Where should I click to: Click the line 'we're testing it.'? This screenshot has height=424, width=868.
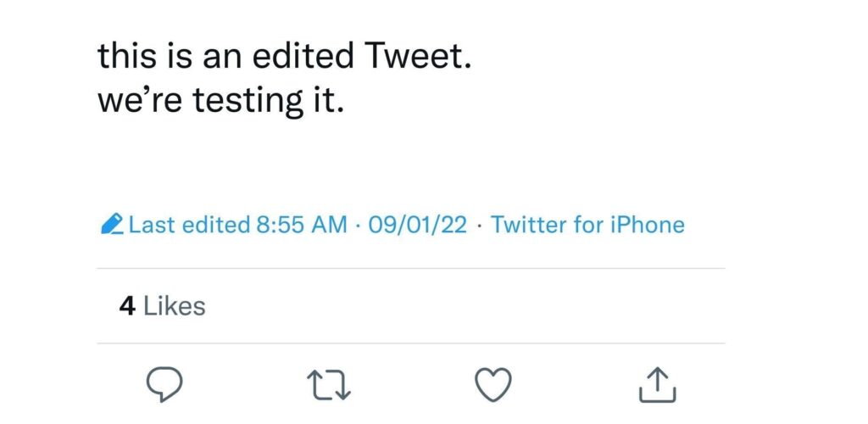220,101
